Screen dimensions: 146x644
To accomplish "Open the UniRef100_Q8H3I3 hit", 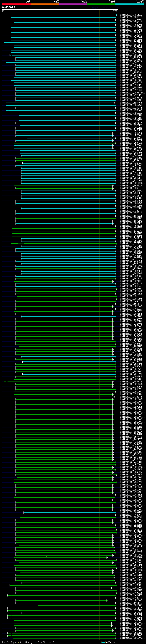I will pos(131,17).
